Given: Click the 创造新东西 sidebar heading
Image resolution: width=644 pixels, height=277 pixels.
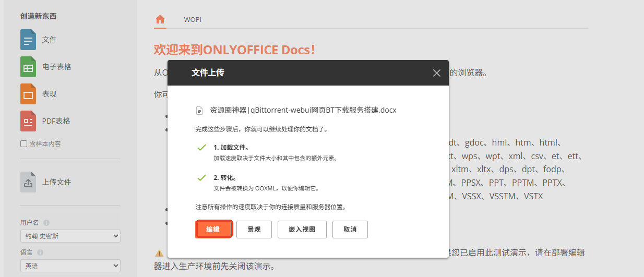Looking at the screenshot, I should pos(38,16).
